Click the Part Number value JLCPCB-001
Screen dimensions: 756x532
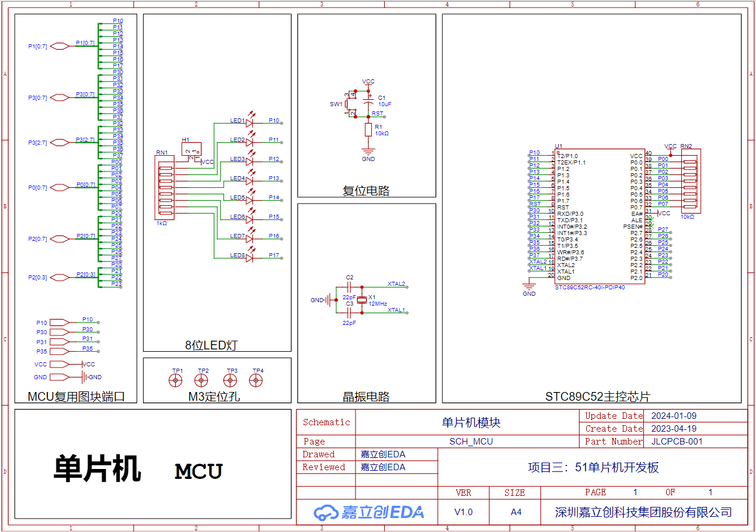point(677,442)
